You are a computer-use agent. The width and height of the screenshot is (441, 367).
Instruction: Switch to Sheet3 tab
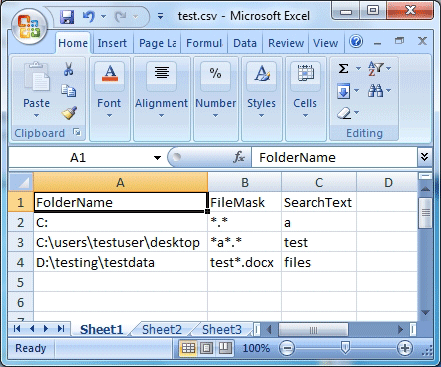point(222,329)
